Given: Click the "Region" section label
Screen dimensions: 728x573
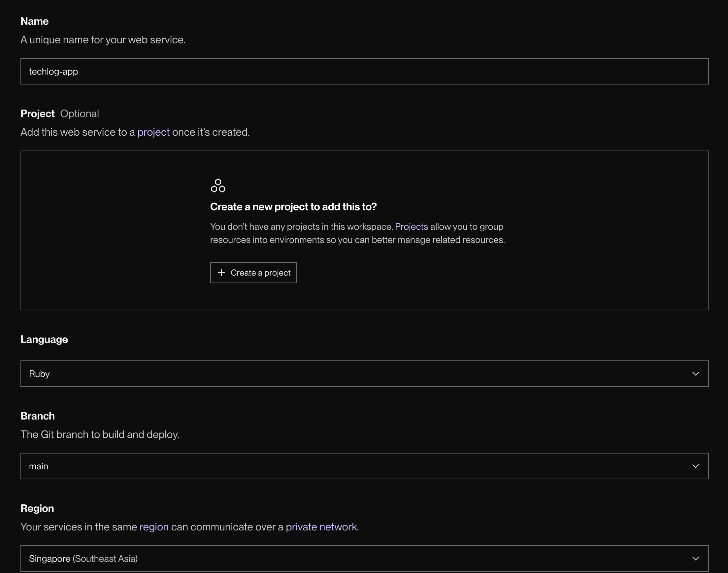Looking at the screenshot, I should coord(37,509).
